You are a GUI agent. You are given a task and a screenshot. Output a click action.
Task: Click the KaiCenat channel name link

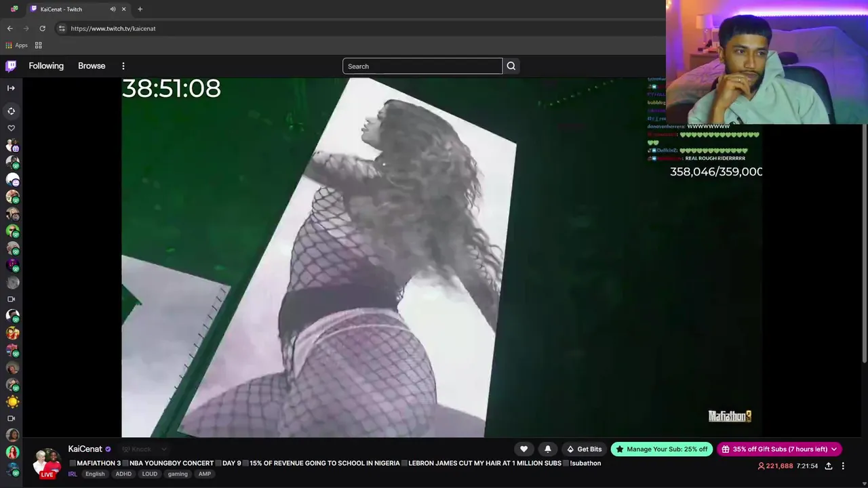(x=85, y=449)
